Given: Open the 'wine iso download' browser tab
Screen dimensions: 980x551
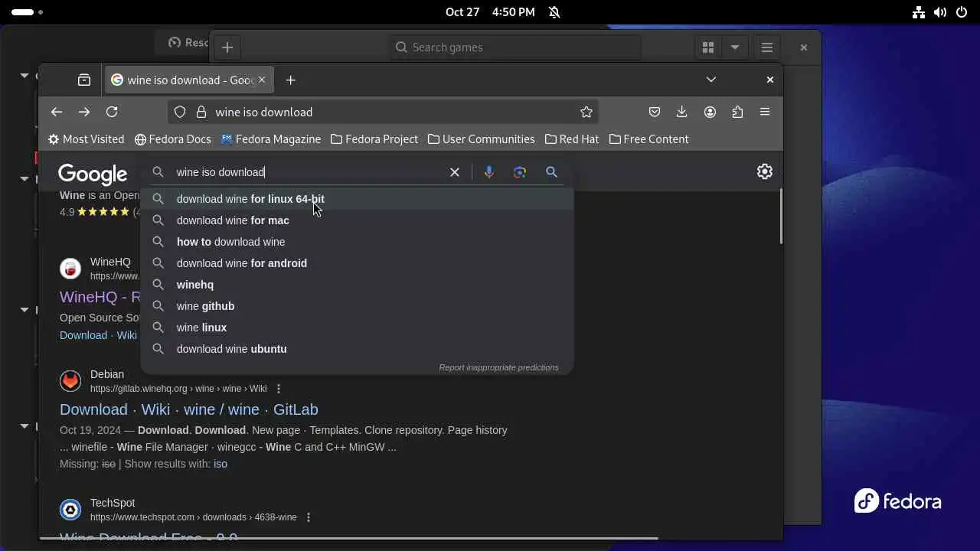Looking at the screenshot, I should tap(189, 80).
